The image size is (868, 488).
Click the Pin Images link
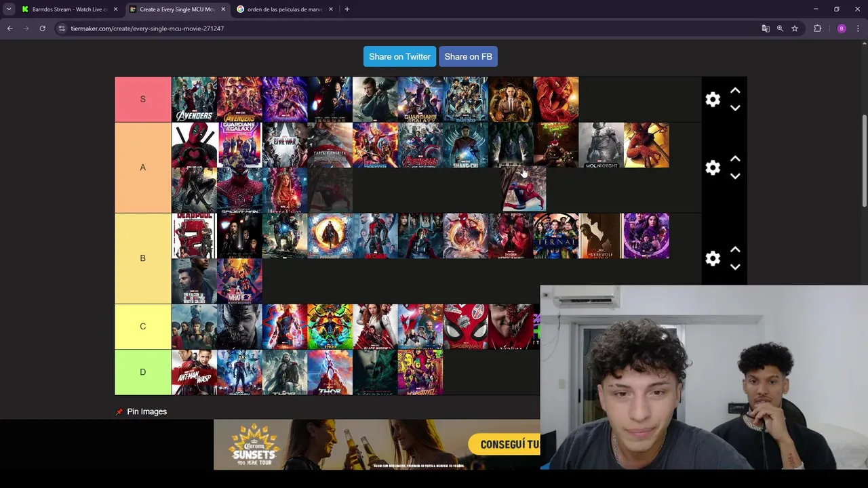coord(146,411)
